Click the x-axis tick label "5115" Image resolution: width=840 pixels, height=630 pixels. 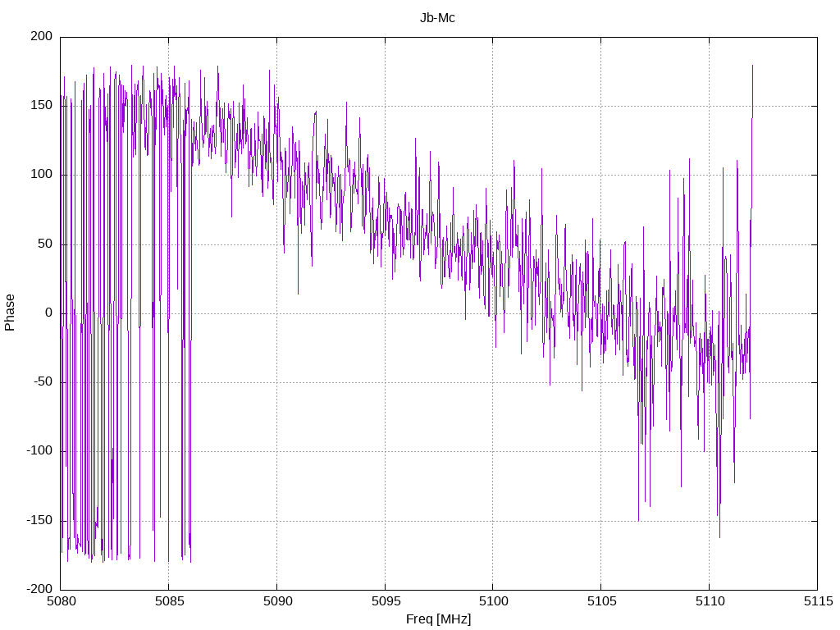[818, 601]
